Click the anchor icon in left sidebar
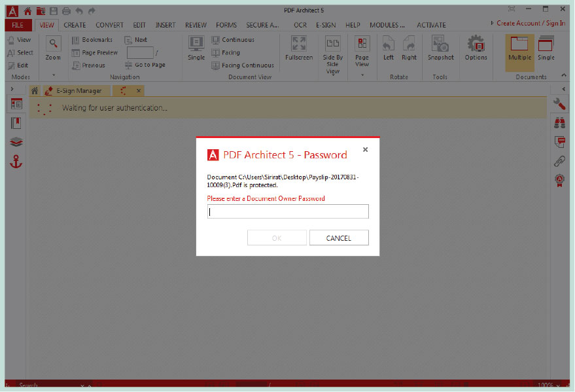Screen dimensions: 575x392 point(16,162)
